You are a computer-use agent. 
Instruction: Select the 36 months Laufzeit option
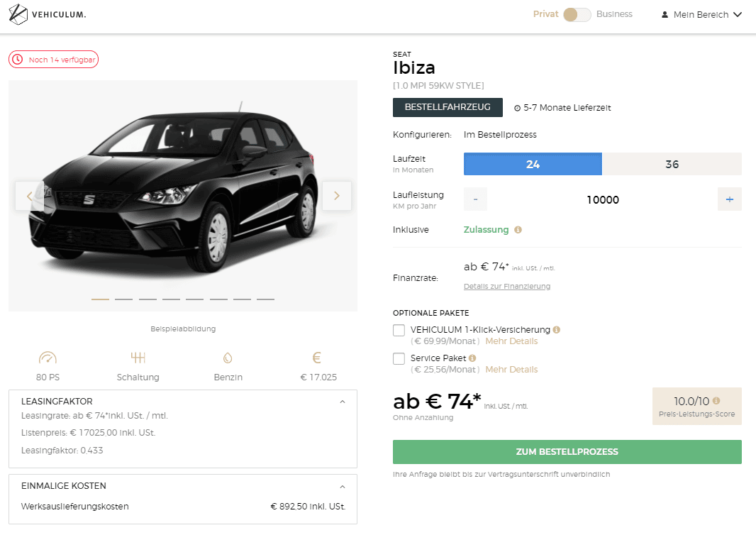(x=672, y=164)
